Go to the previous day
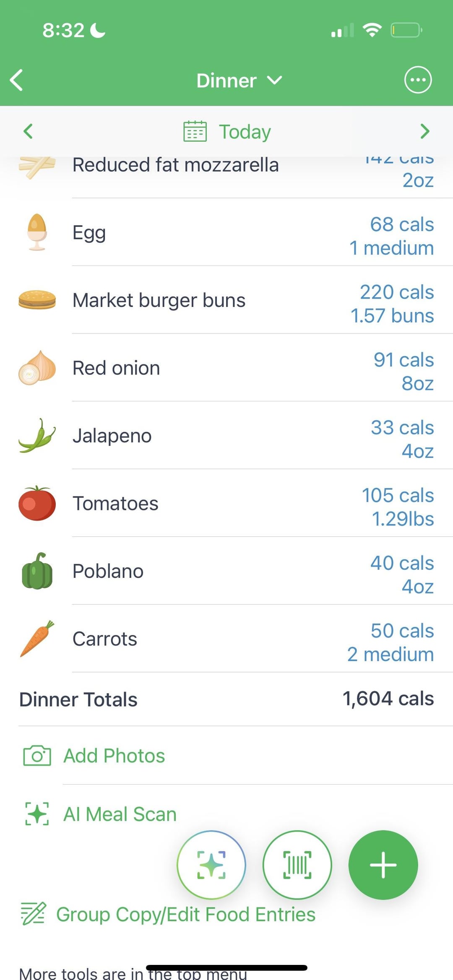Viewport: 453px width, 980px height. pyautogui.click(x=28, y=131)
